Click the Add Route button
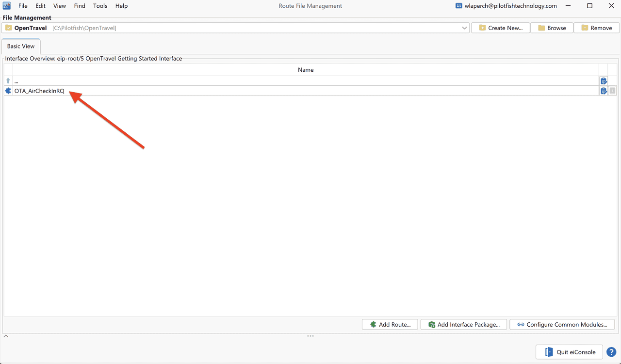Screen dimensions: 621x364 [x=390, y=324]
